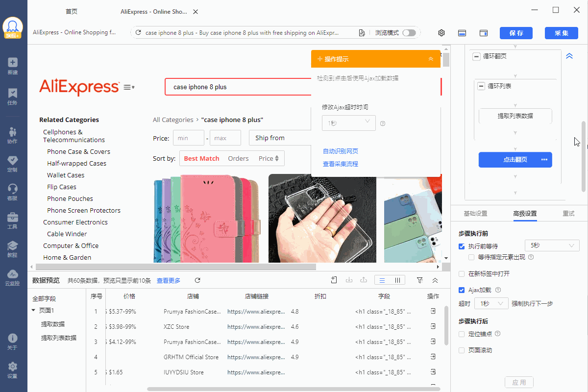Click the workflow panel's vertical scrollbar
This screenshot has width=588, height=392.
[x=583, y=157]
